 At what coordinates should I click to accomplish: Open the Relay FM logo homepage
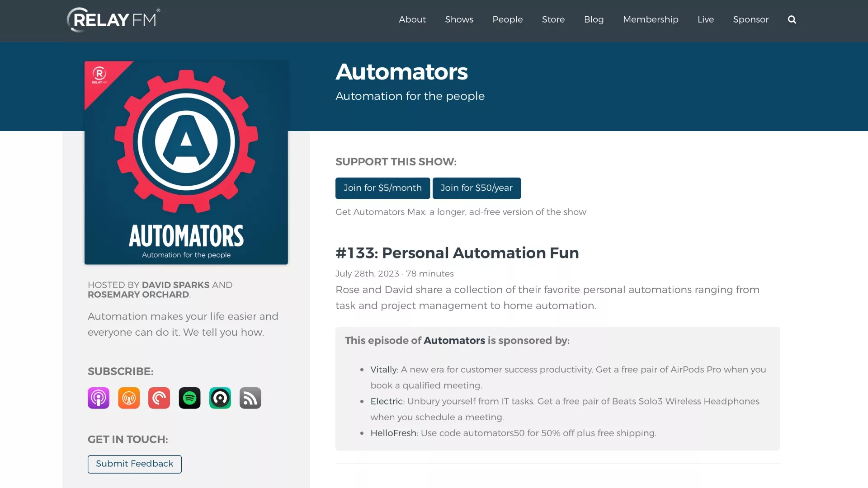pos(113,20)
